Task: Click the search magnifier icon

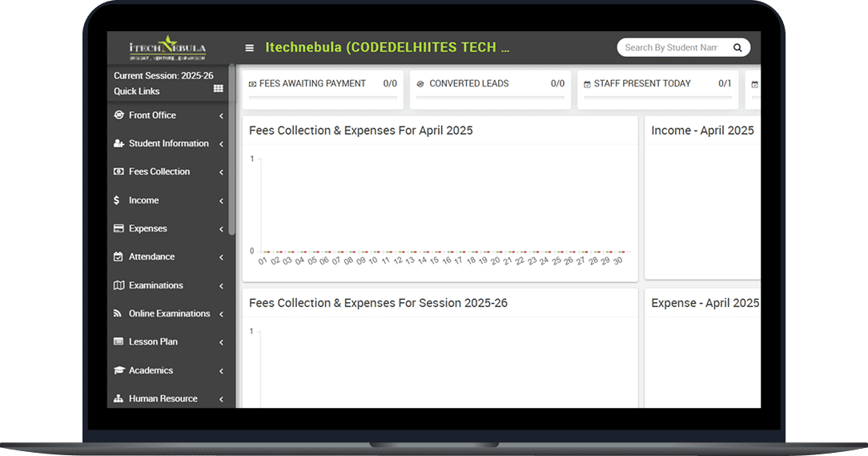Action: pyautogui.click(x=737, y=47)
